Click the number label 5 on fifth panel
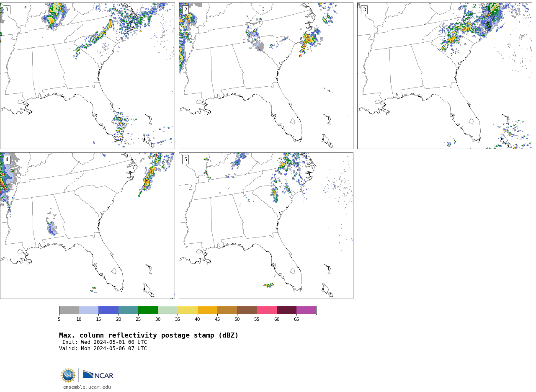This screenshot has height=392, width=536. click(186, 160)
